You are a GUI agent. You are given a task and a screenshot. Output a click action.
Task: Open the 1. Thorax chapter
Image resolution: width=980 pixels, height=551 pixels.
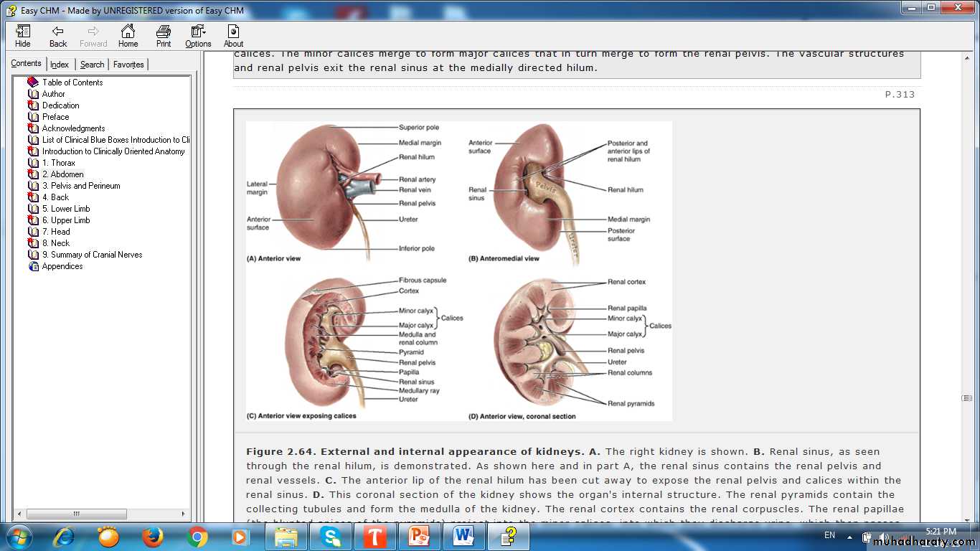pyautogui.click(x=58, y=163)
